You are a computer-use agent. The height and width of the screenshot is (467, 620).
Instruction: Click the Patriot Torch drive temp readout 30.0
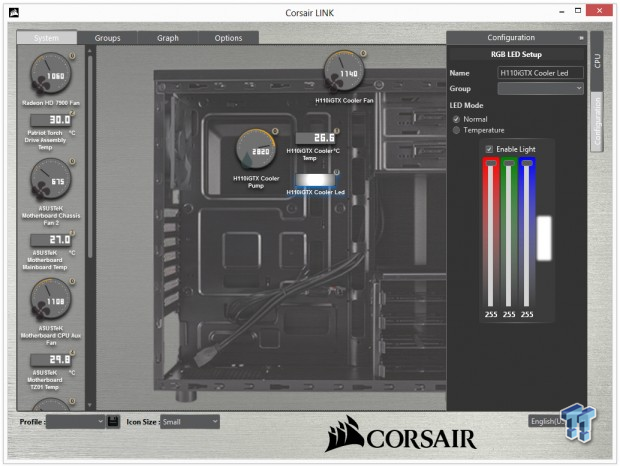click(51, 120)
